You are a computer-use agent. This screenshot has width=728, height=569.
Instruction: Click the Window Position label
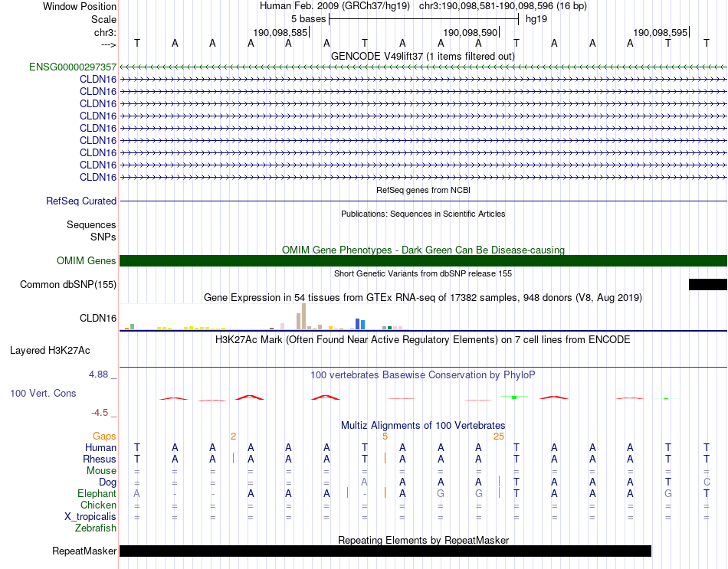[80, 6]
